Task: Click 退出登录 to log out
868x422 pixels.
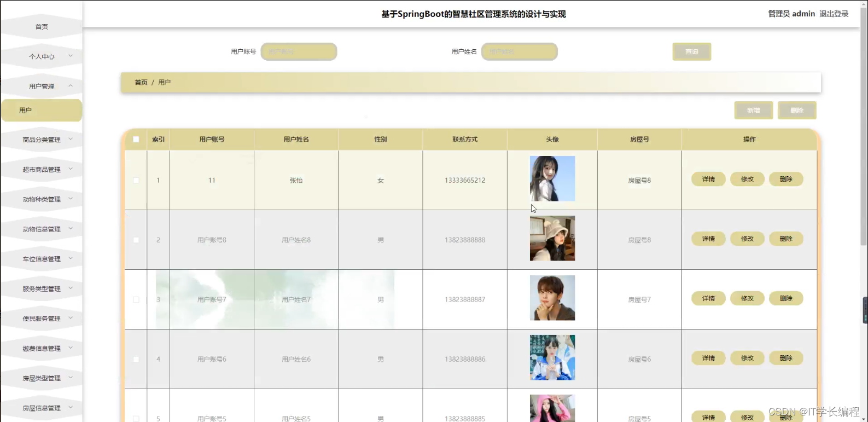Action: pyautogui.click(x=834, y=14)
